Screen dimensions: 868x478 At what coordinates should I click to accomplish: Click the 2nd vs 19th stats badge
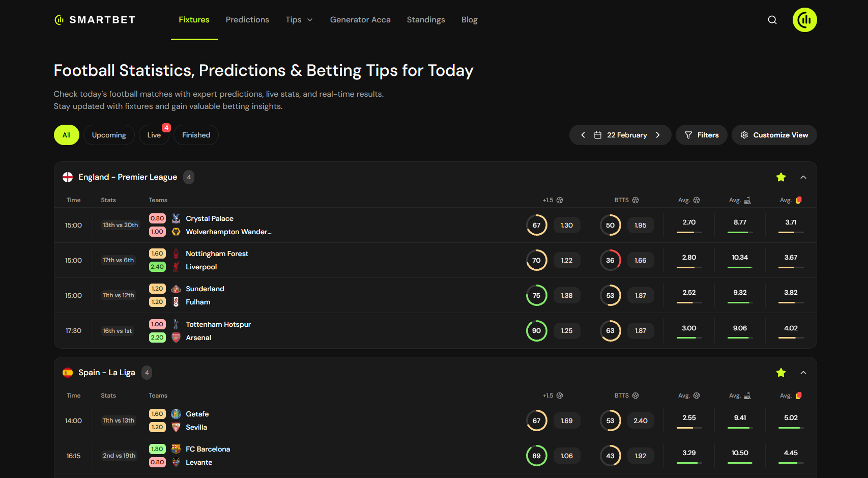[119, 456]
